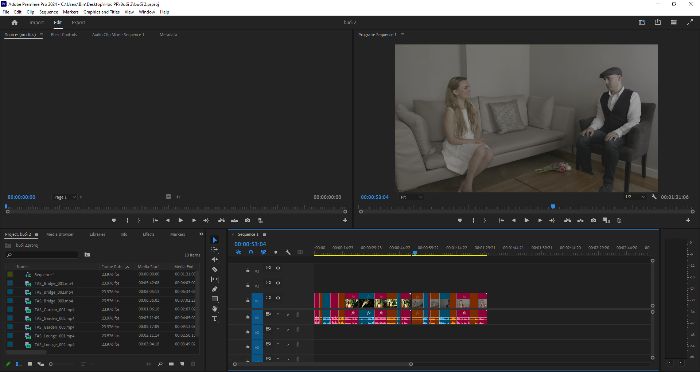Open the Window menu
Screen dimensions: 700x372
point(146,12)
